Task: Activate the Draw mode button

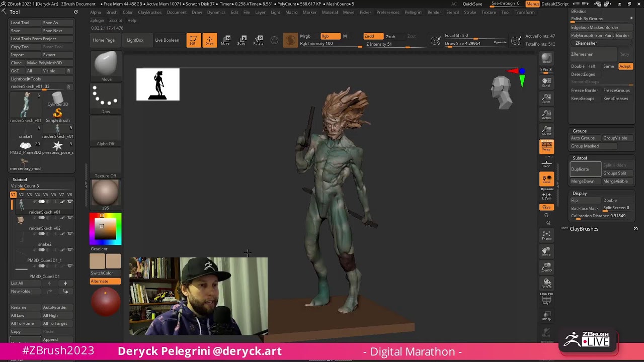Action: click(x=209, y=40)
